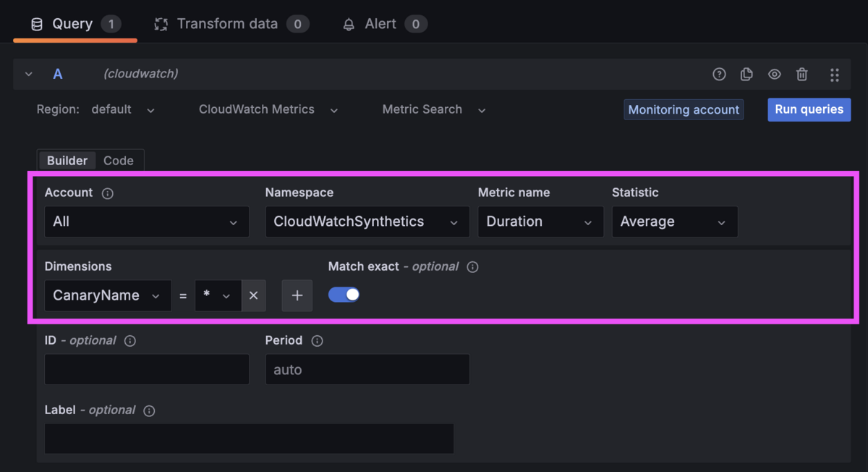
Task: Remove the CanaryName dimension filter
Action: pos(253,295)
